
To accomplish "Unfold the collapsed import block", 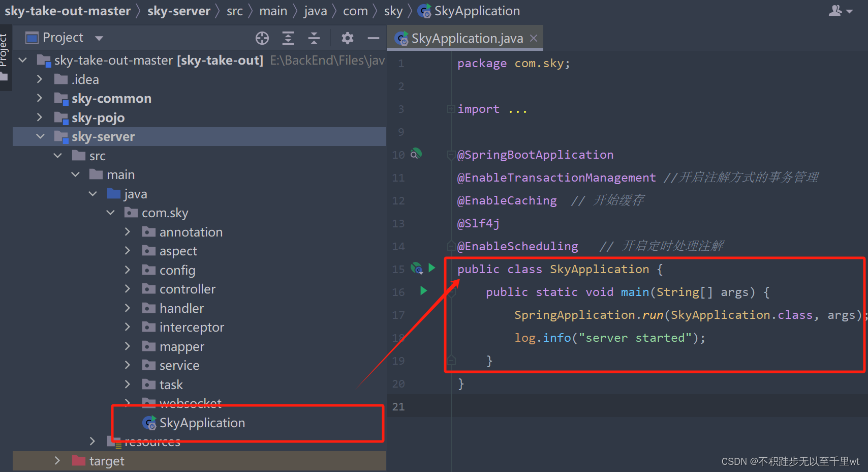I will tap(451, 109).
